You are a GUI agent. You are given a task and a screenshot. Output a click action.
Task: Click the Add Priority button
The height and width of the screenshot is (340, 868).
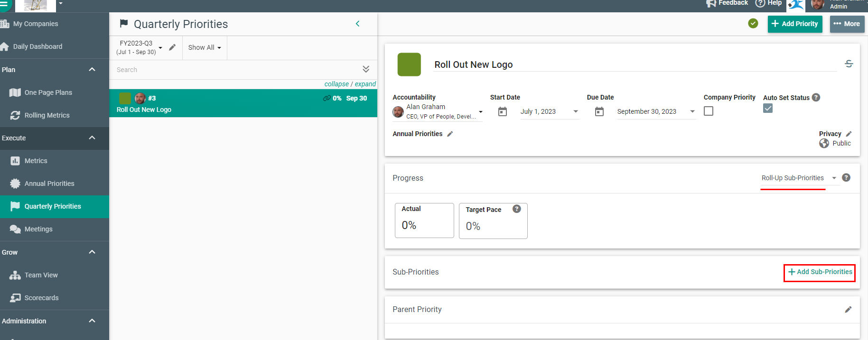(794, 24)
